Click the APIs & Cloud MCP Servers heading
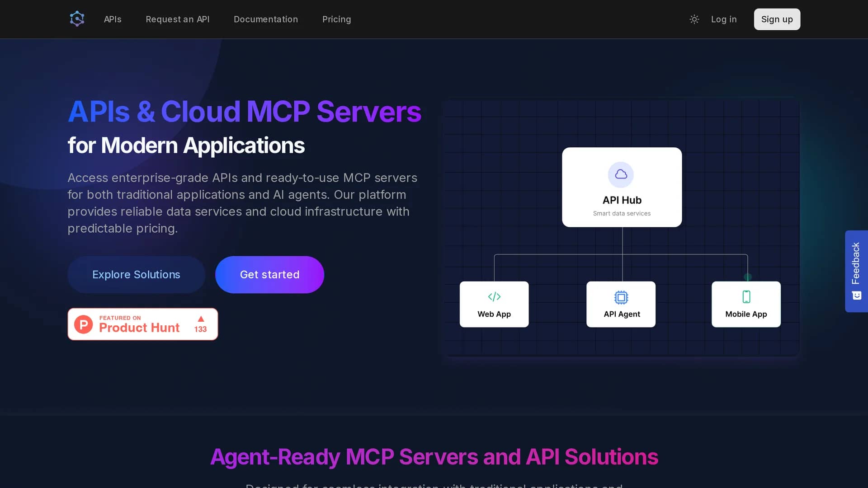 point(245,112)
